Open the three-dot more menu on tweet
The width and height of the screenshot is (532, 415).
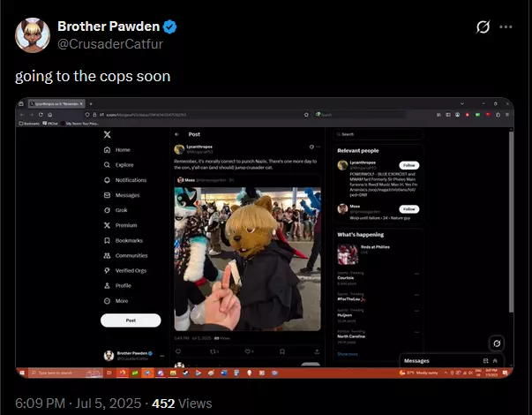click(x=506, y=26)
